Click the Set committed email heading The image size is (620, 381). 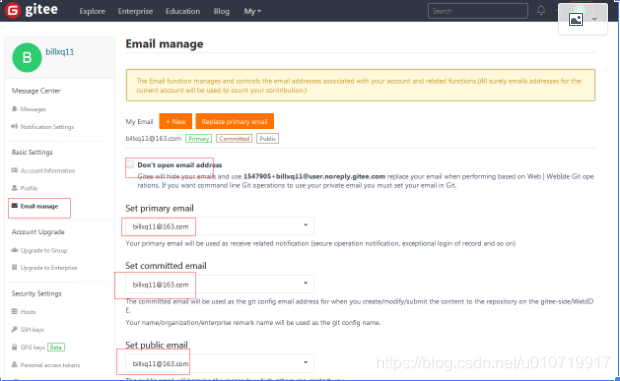[166, 266]
